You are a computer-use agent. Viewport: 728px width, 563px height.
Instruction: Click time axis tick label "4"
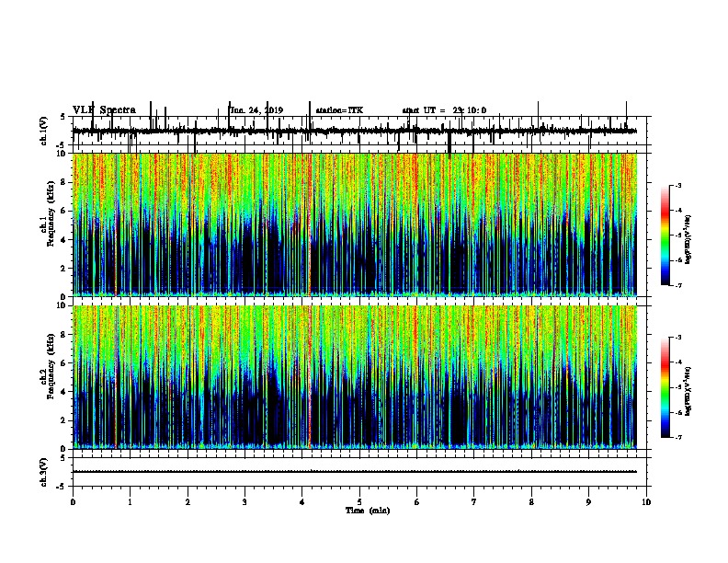[x=302, y=501]
